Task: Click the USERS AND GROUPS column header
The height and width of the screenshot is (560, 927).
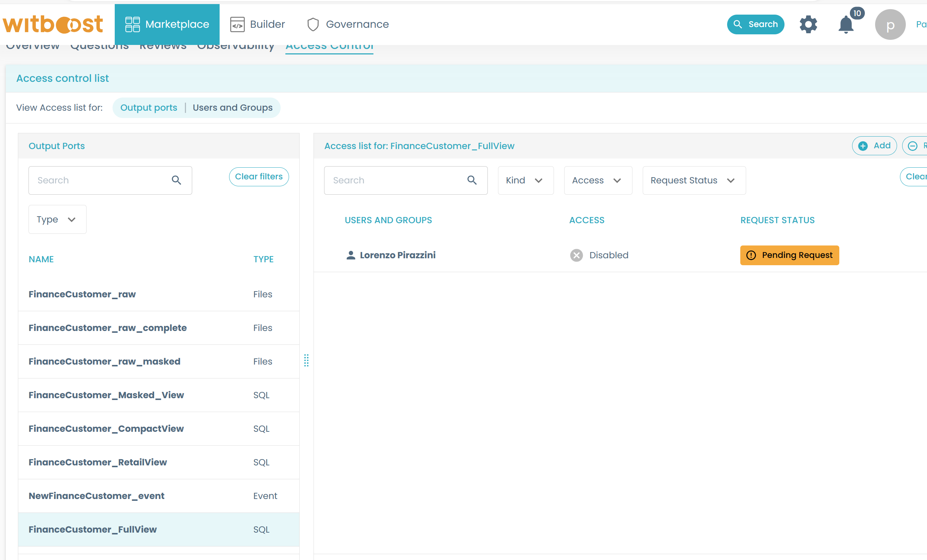Action: point(388,220)
